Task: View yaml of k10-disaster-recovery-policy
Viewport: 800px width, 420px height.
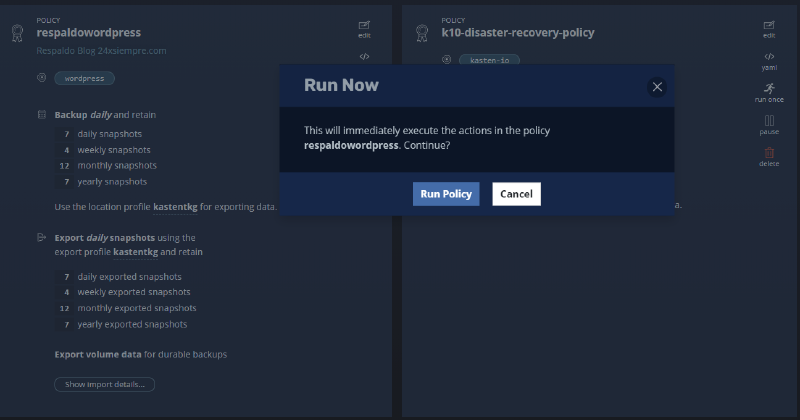Action: (x=769, y=61)
